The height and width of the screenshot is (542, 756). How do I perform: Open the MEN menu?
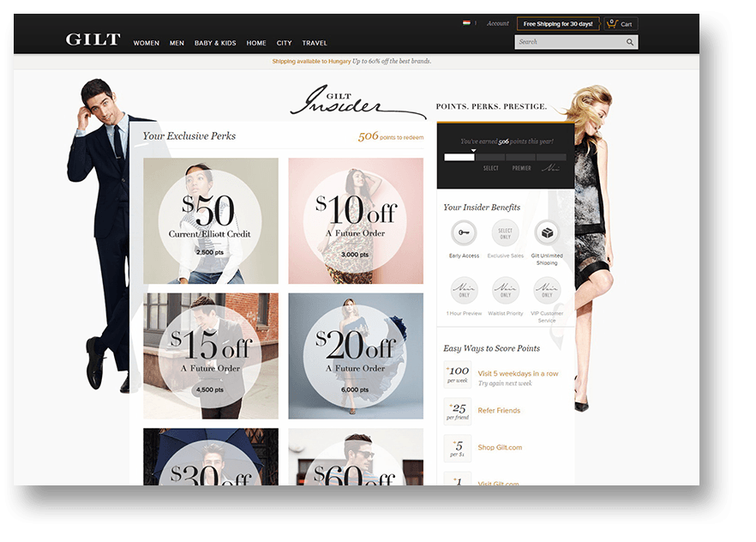[177, 43]
